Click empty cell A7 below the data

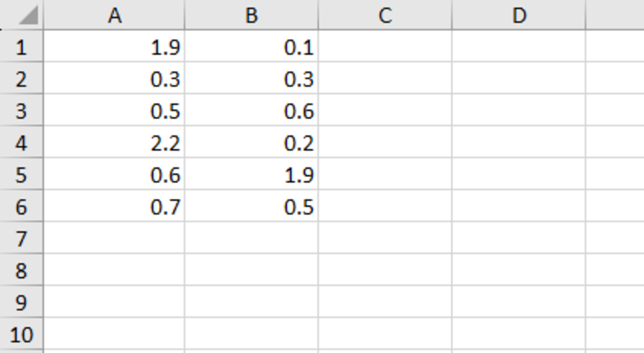point(114,239)
